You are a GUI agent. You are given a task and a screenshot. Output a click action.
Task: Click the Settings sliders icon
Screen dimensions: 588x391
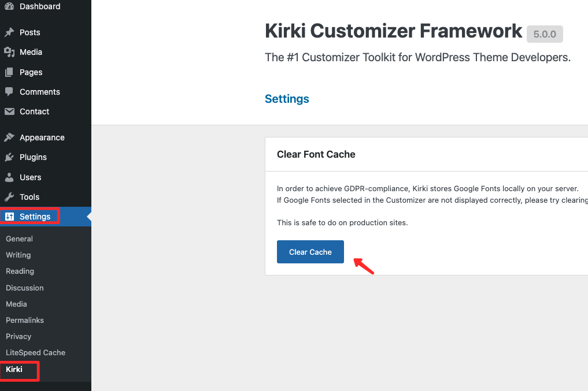coord(9,217)
